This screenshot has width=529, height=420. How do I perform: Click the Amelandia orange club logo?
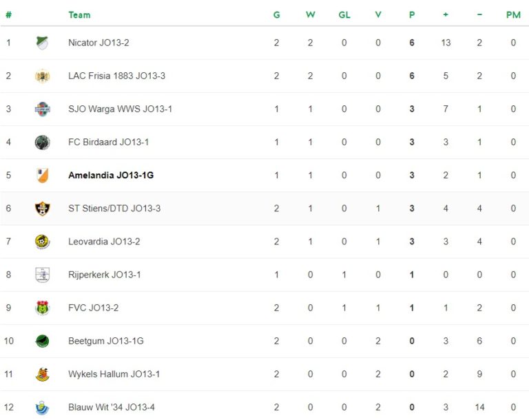42,175
